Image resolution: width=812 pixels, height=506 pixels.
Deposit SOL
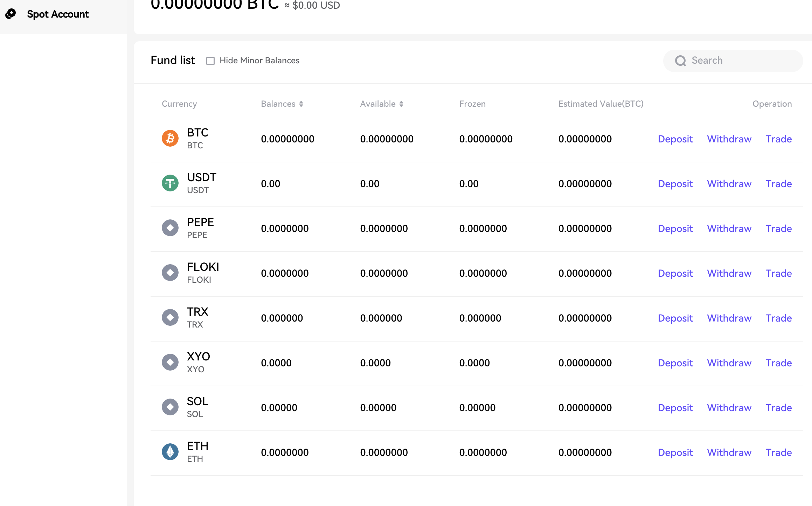click(675, 408)
